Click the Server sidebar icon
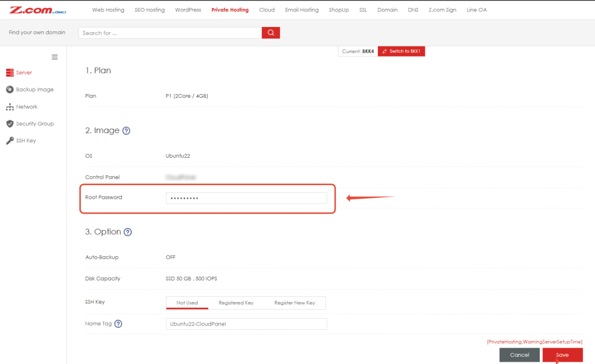Screen dimensions: 595x364 click(10, 73)
